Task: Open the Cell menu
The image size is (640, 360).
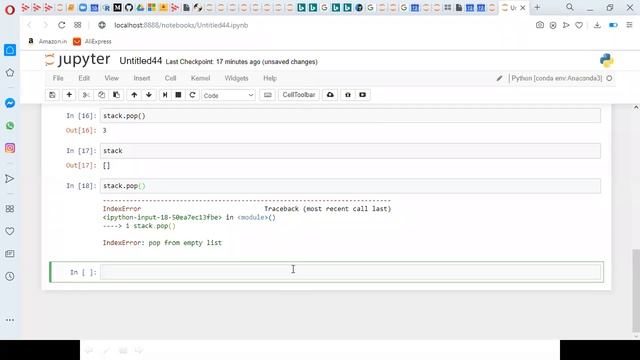Action: pyautogui.click(x=170, y=78)
